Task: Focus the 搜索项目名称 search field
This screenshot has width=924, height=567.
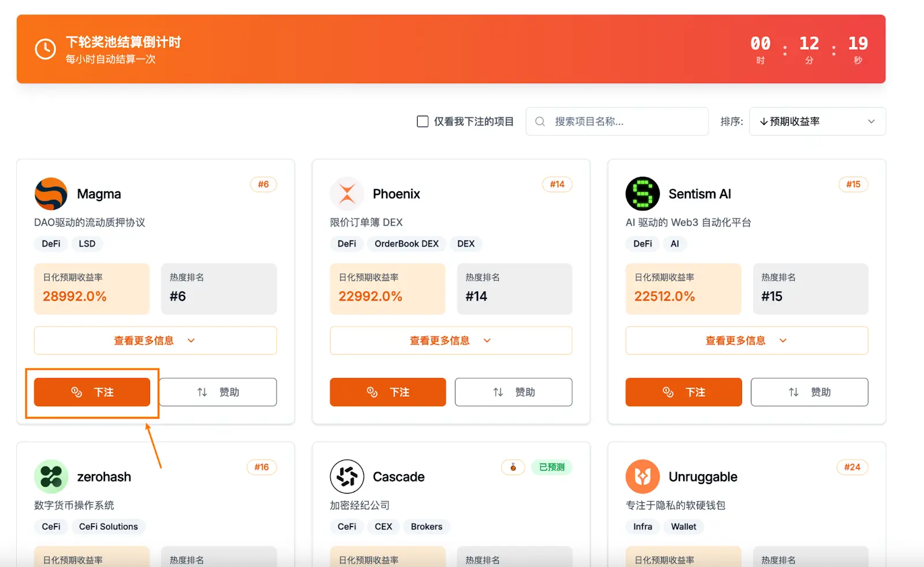Action: 624,121
